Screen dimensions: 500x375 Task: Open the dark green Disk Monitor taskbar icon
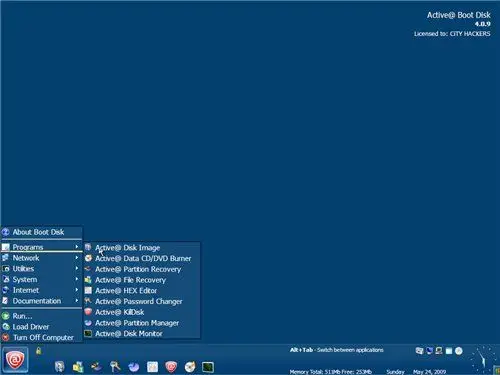[208, 367]
